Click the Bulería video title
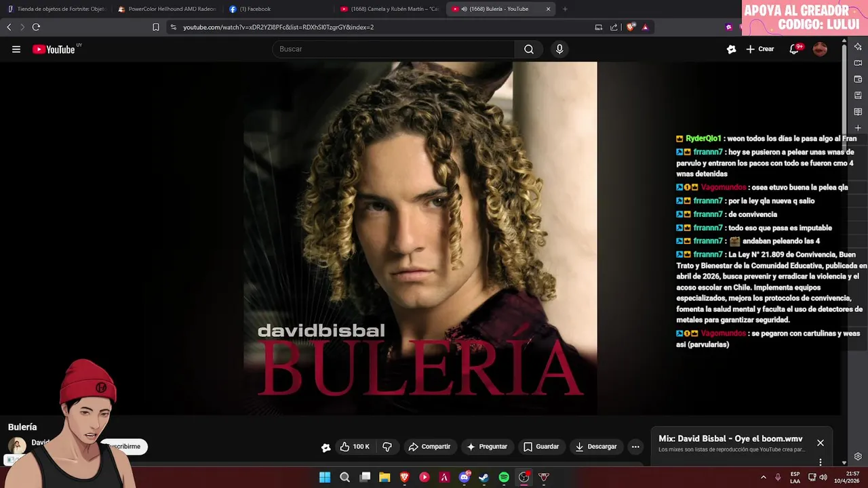 pos(22,427)
